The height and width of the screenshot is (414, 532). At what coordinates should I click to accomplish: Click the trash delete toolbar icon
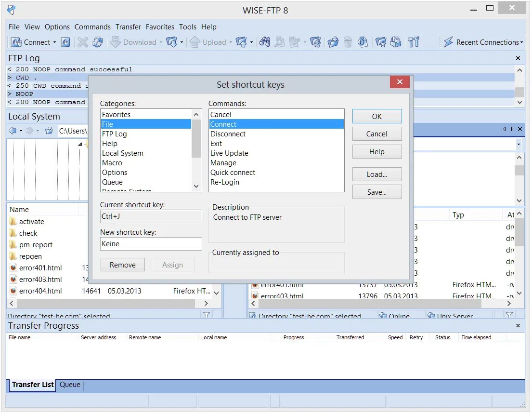[x=348, y=42]
